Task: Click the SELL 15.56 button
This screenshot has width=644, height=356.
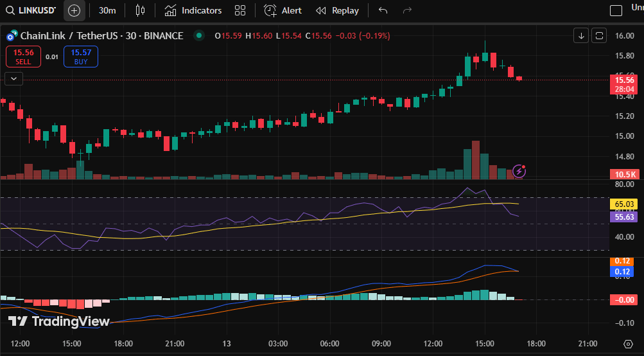Action: (23, 57)
